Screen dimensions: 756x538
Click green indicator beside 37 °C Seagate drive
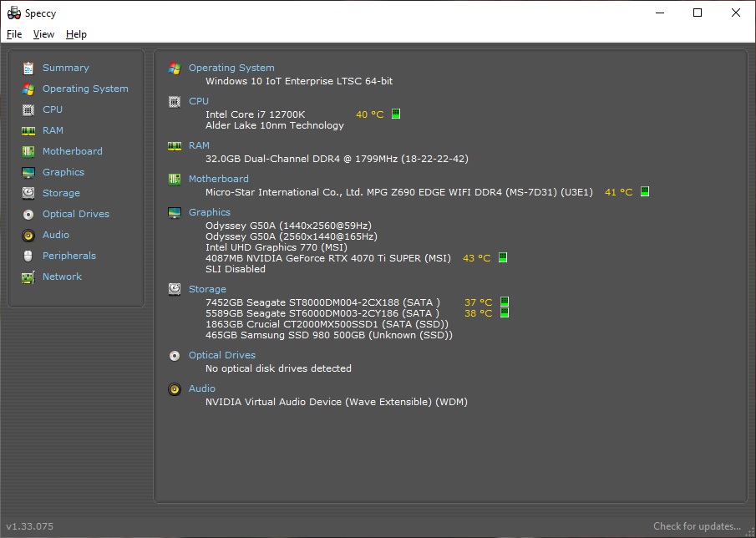(x=505, y=302)
